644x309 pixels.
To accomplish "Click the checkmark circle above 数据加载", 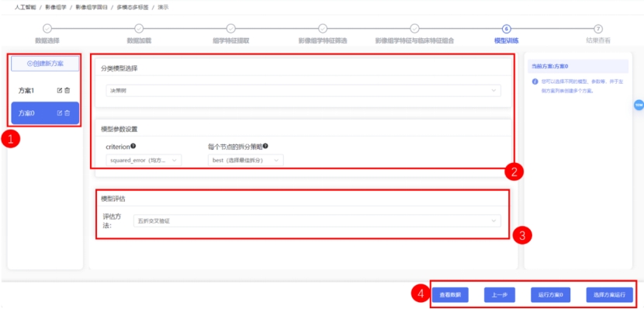I will pos(139,29).
